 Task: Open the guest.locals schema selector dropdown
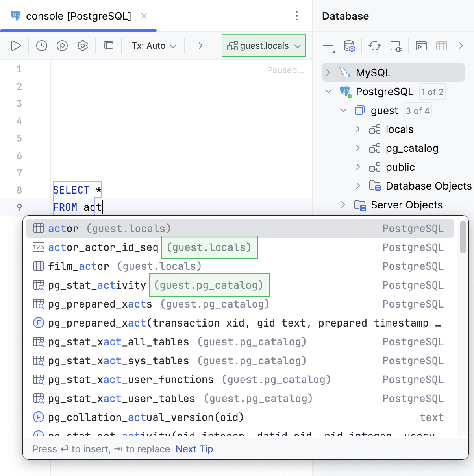point(263,46)
